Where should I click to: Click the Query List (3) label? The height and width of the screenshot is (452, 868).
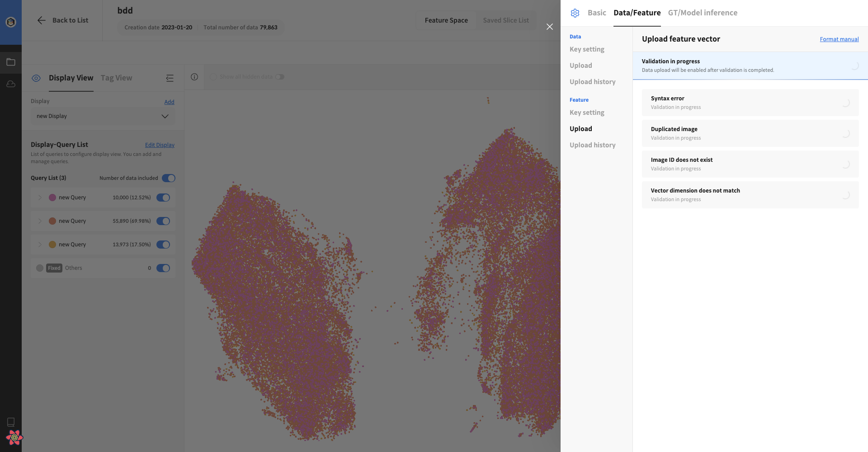tap(48, 178)
